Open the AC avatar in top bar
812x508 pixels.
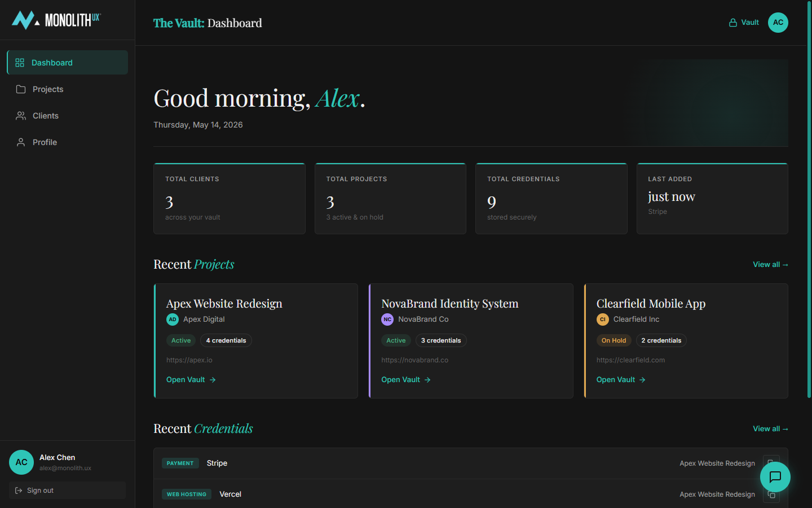point(778,23)
